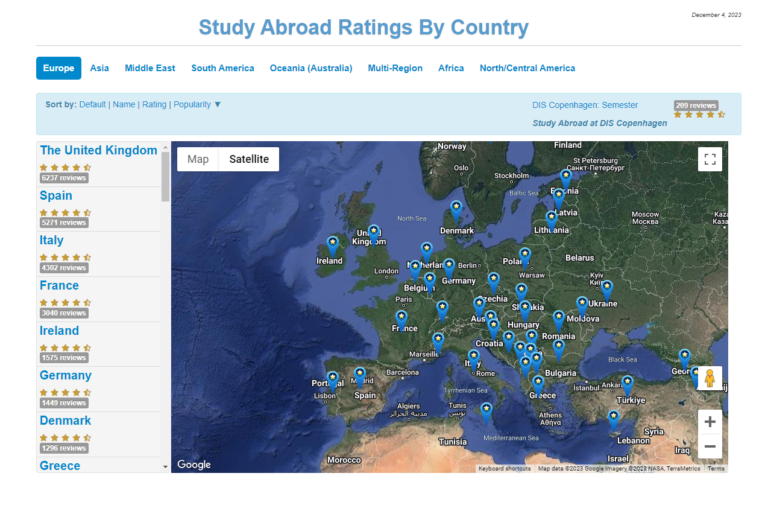Screen dimensions: 768x520
Task: Sort list by Default
Action: tap(93, 104)
